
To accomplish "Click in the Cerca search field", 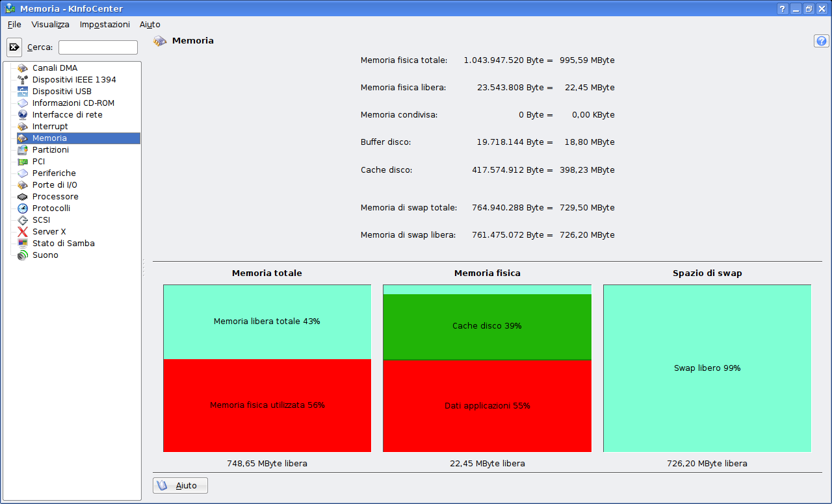I will (98, 47).
